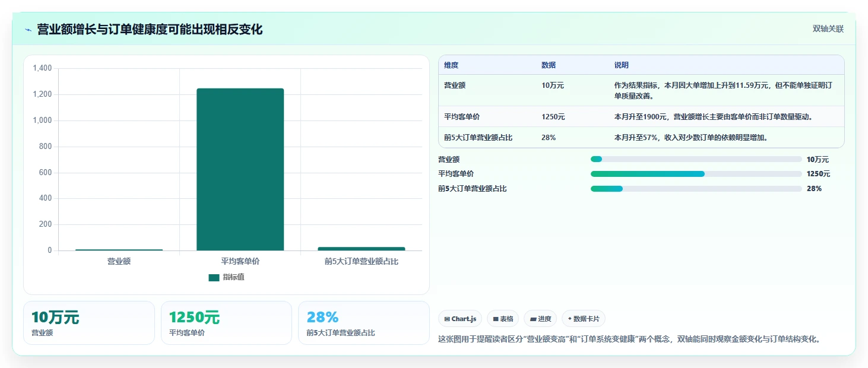Click the 数据 column header
Image resolution: width=868 pixels, height=368 pixels.
pyautogui.click(x=549, y=65)
